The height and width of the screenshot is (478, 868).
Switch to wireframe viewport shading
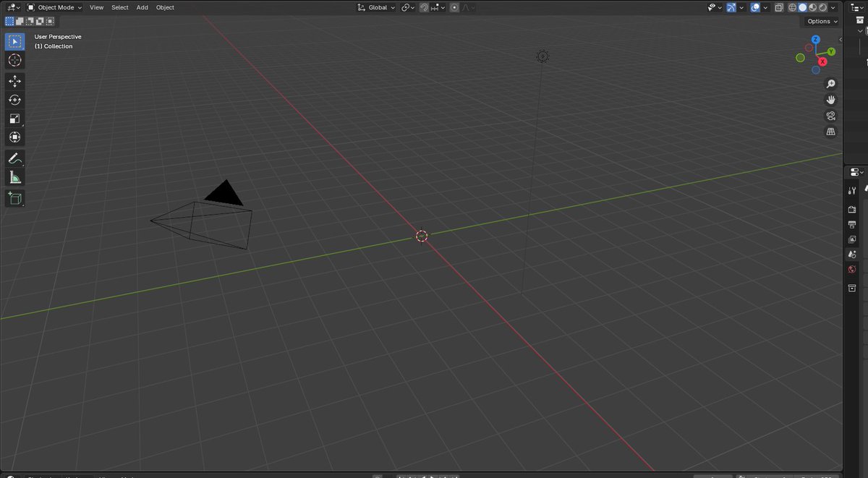(792, 7)
